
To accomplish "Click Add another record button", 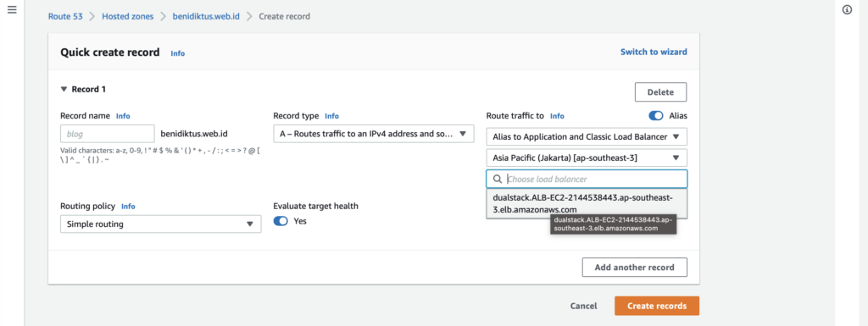I will click(x=634, y=267).
